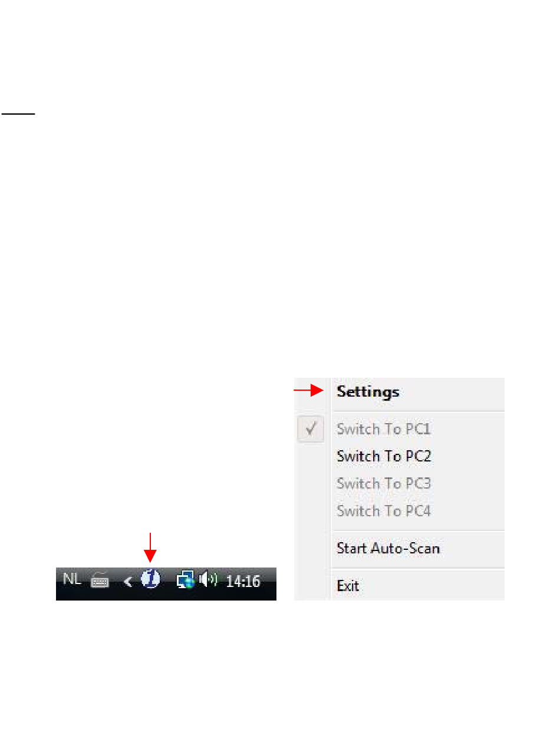Start Auto-Scan from the menu
Image resolution: width=560 pixels, height=729 pixels.
click(x=388, y=549)
